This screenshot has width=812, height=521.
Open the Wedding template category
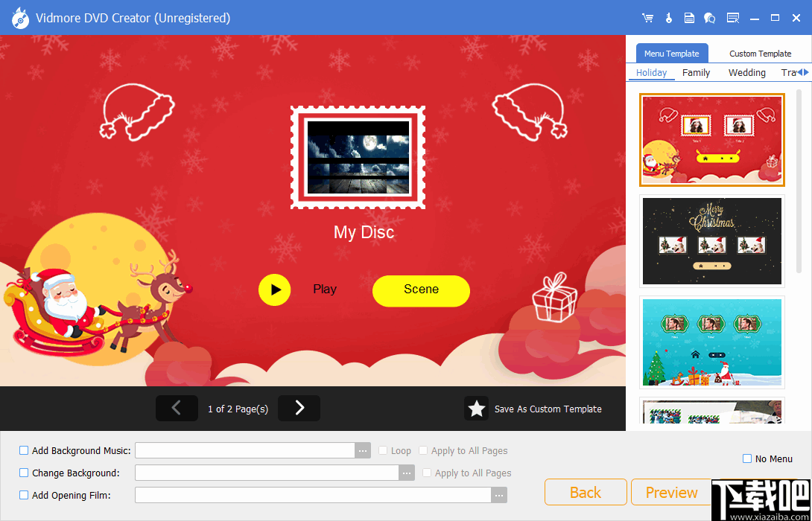pos(746,72)
